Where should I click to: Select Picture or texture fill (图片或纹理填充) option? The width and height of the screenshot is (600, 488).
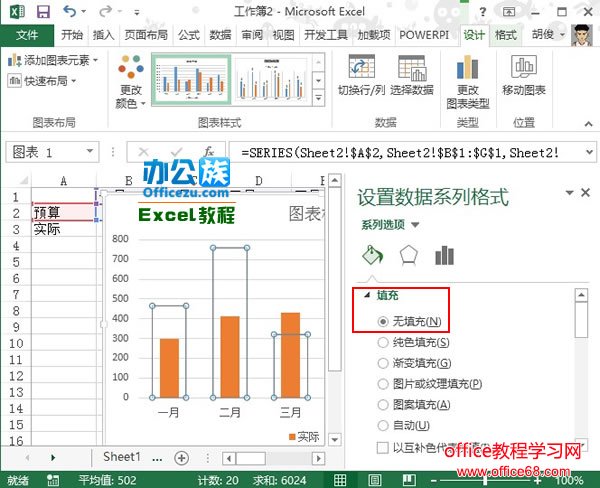coord(383,384)
